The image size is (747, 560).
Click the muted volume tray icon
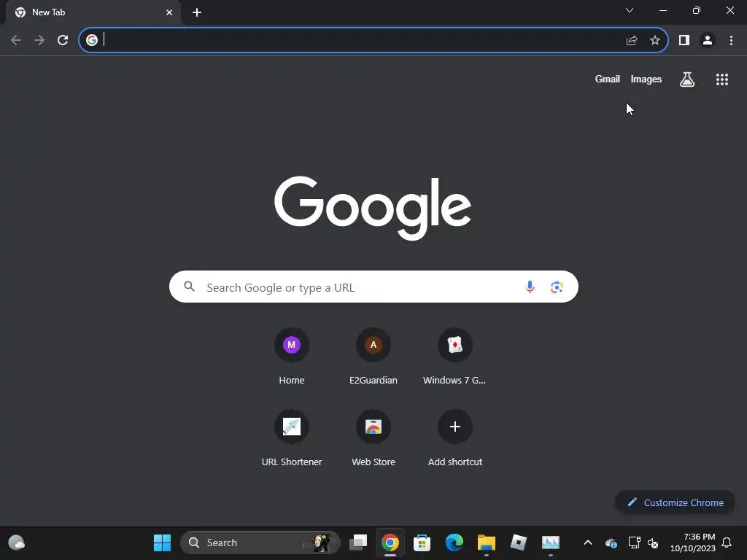coord(653,542)
